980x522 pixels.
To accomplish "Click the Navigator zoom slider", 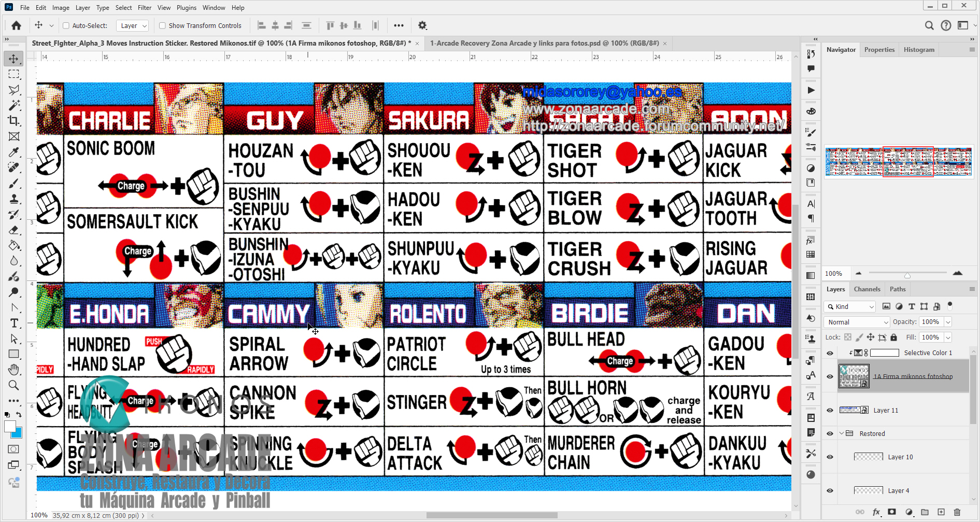I will [907, 273].
